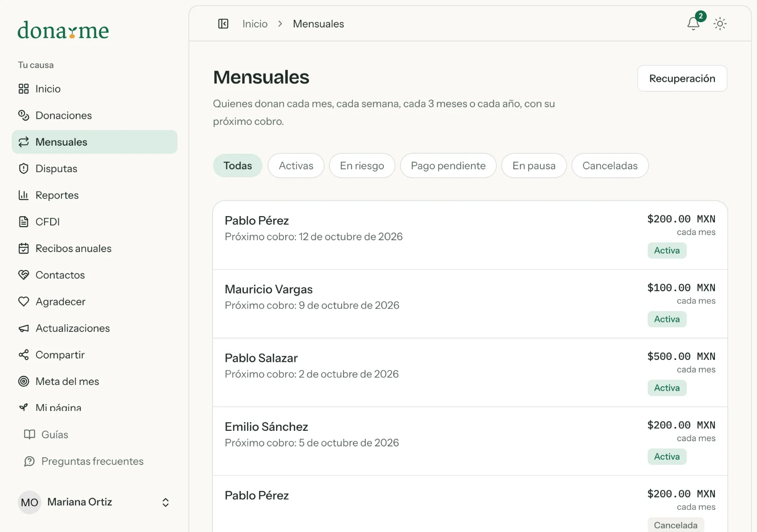Click the Cancelada status badge
The image size is (757, 532).
(676, 525)
